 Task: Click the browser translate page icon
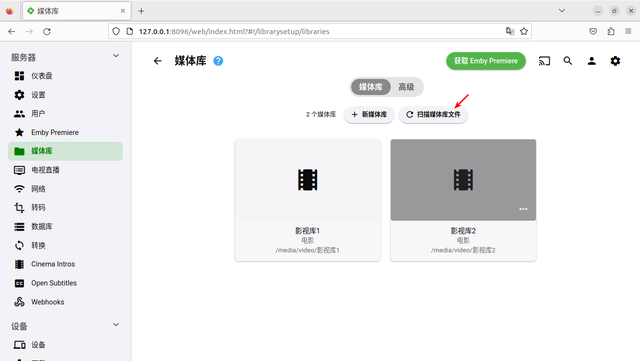[x=510, y=31]
